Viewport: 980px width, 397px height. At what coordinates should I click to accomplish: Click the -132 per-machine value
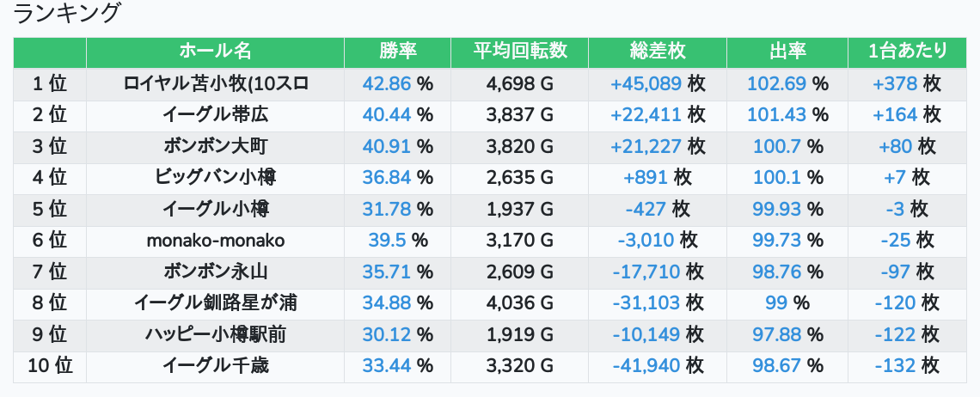pyautogui.click(x=895, y=366)
